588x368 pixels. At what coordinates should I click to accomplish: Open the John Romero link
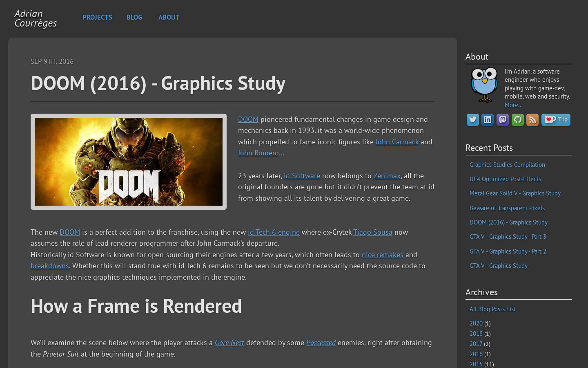tap(258, 153)
